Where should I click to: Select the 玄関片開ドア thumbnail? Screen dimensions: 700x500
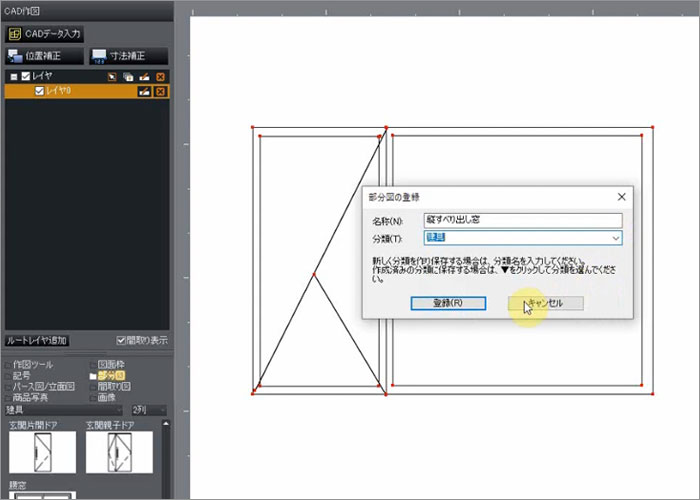tap(42, 452)
